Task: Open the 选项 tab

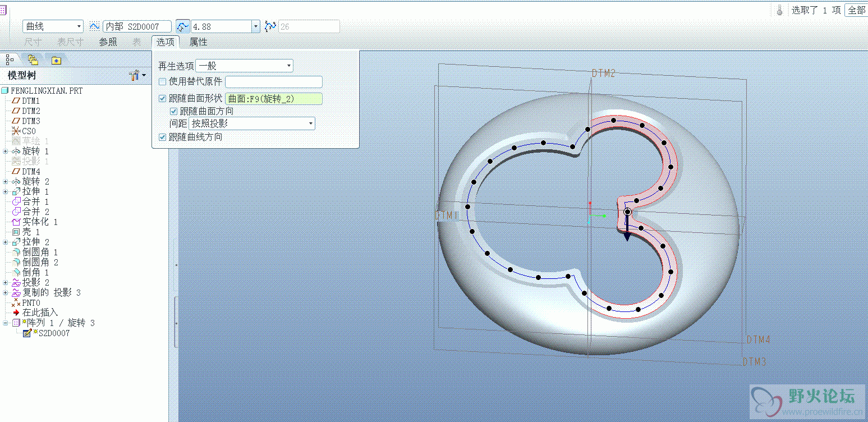Action: (x=166, y=42)
